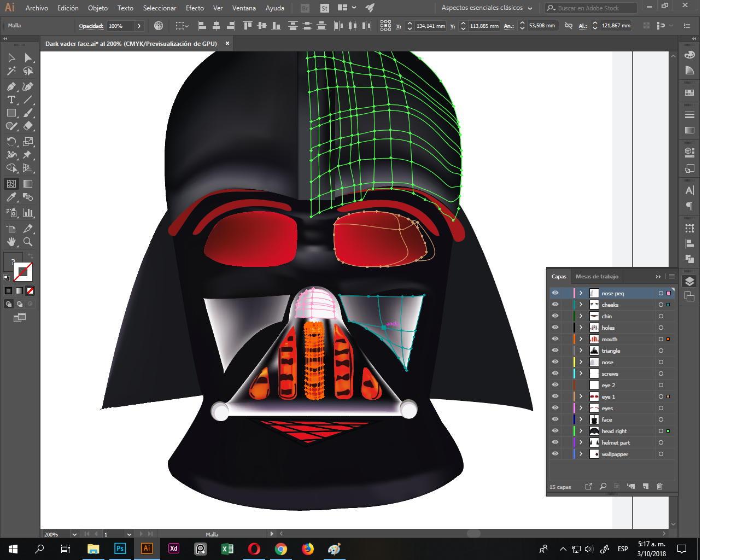Expand the 'cheeks' layer contents
737x560 pixels.
click(581, 305)
